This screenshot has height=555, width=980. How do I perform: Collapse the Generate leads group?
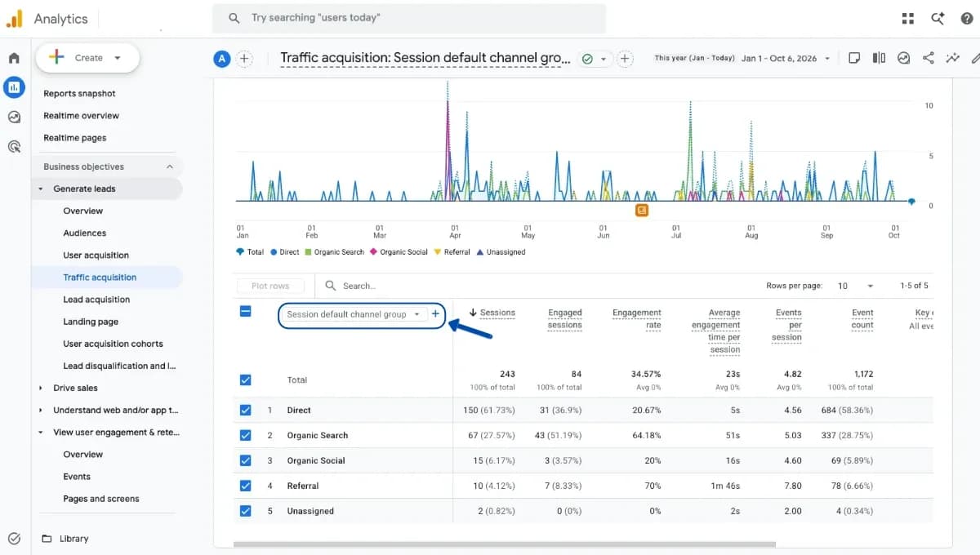pyautogui.click(x=41, y=189)
